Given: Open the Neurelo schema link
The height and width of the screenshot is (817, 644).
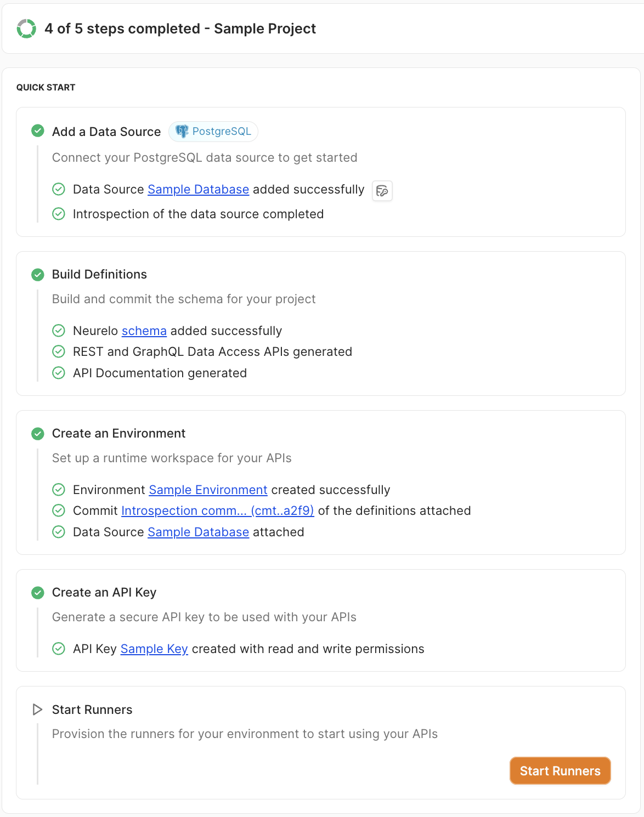Looking at the screenshot, I should (144, 331).
